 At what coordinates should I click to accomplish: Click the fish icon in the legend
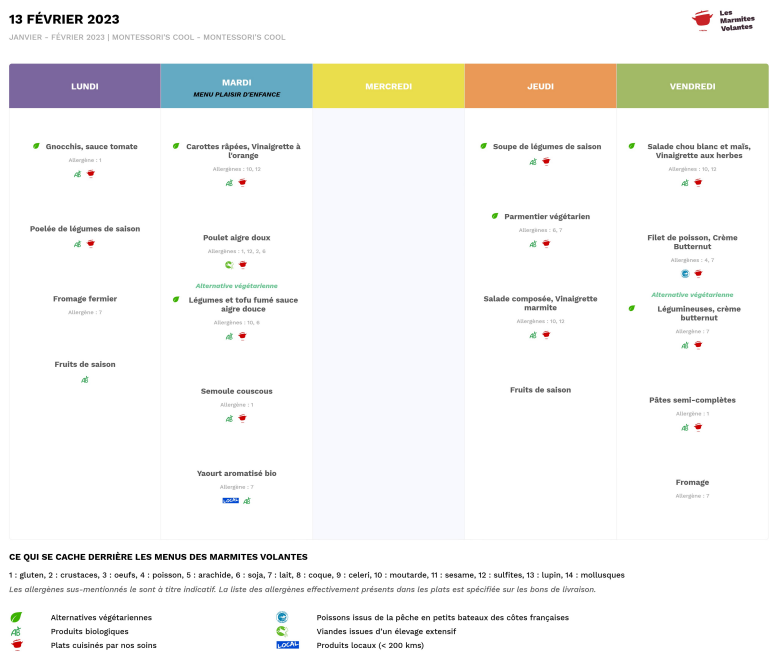[282, 617]
